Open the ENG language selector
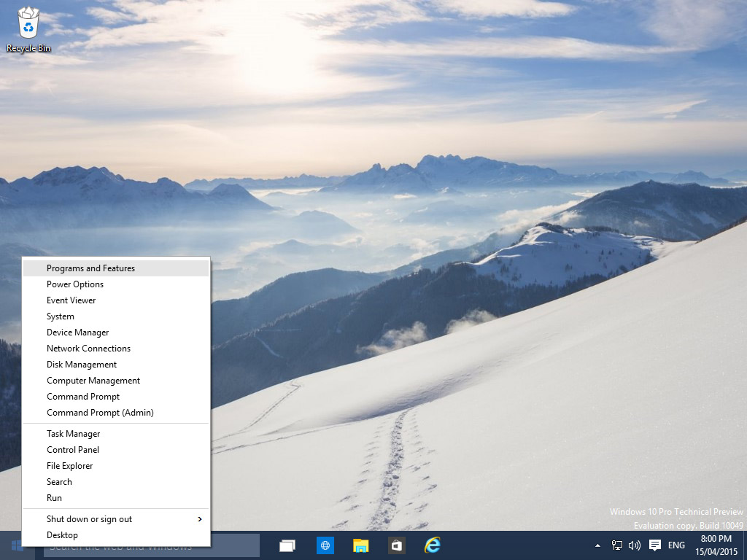 (676, 545)
